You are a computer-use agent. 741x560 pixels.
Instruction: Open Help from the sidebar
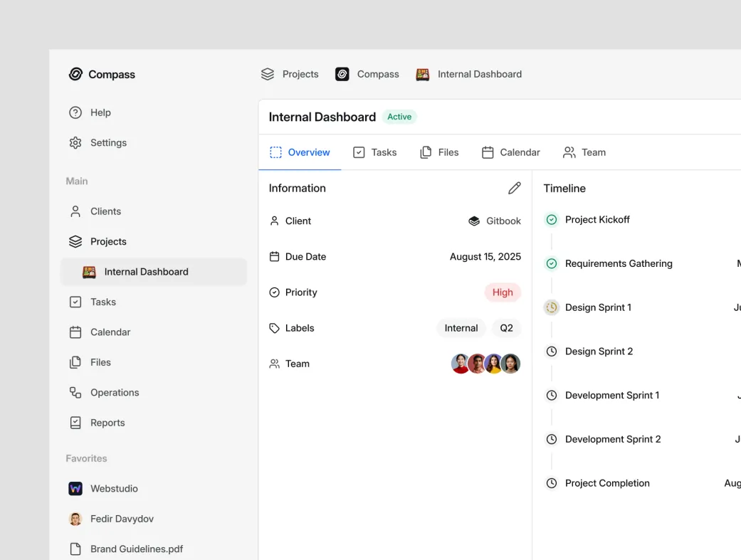click(x=100, y=112)
